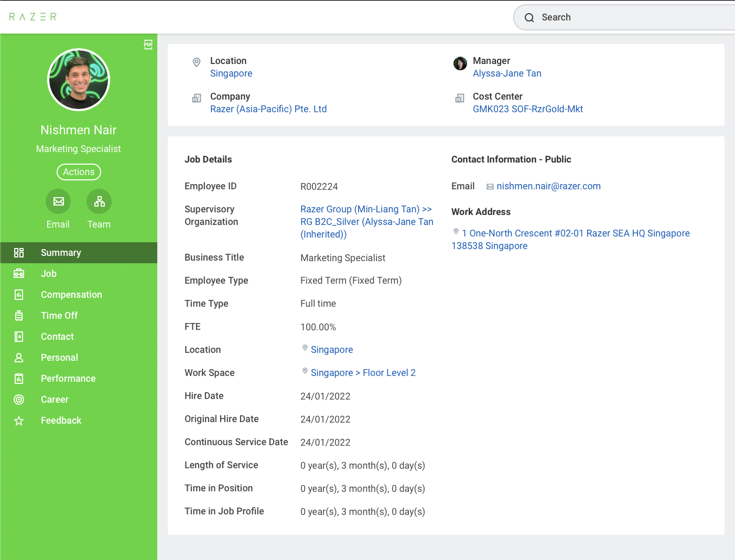This screenshot has height=560, width=735.
Task: Click the pin icon in Job Details Location row
Action: [305, 348]
